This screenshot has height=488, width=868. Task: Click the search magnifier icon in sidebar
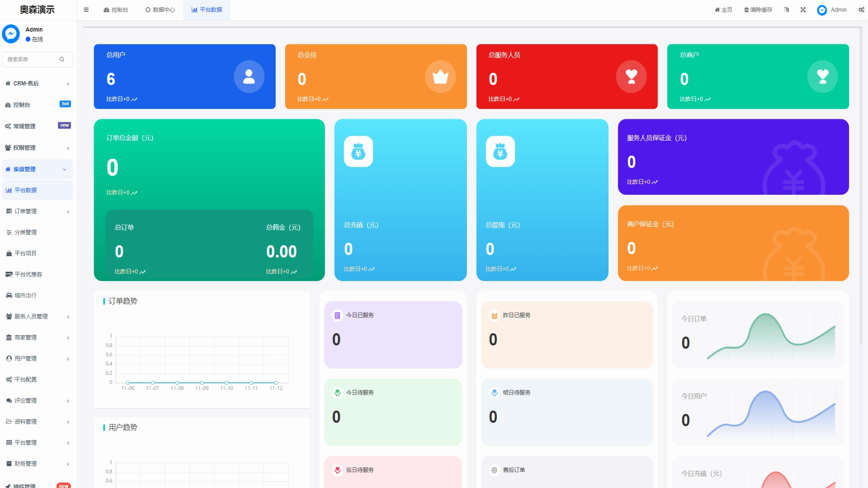tap(62, 59)
